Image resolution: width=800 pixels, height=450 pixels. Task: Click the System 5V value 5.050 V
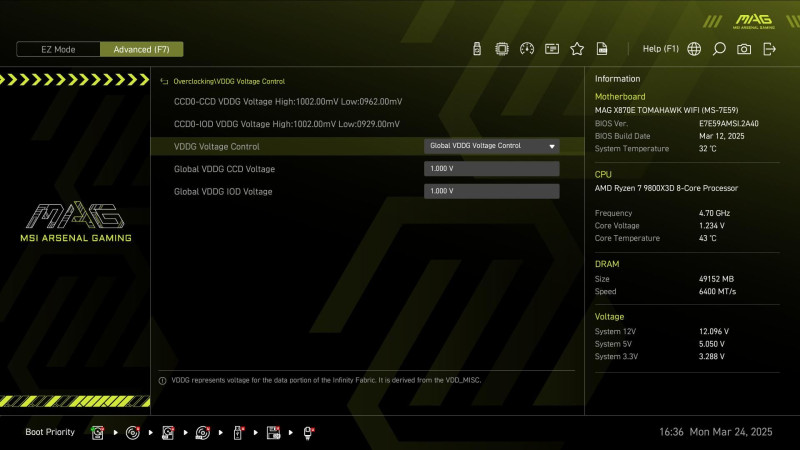point(712,344)
